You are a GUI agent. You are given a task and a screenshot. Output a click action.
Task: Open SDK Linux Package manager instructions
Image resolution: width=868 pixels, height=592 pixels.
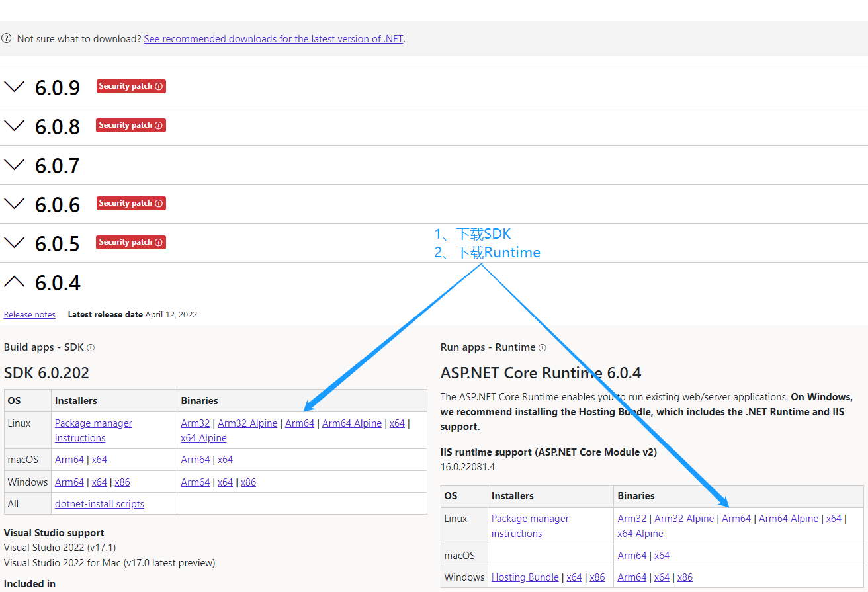coord(93,431)
